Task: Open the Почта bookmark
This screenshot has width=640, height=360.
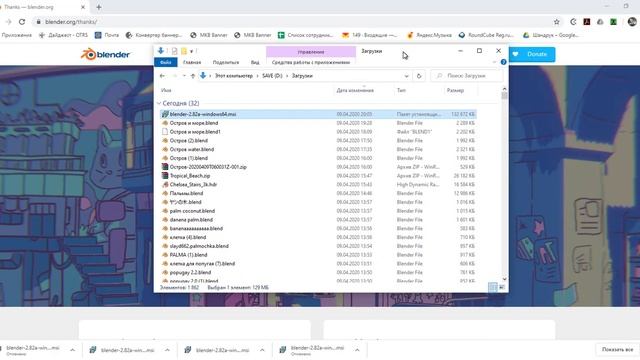Action: pyautogui.click(x=107, y=35)
